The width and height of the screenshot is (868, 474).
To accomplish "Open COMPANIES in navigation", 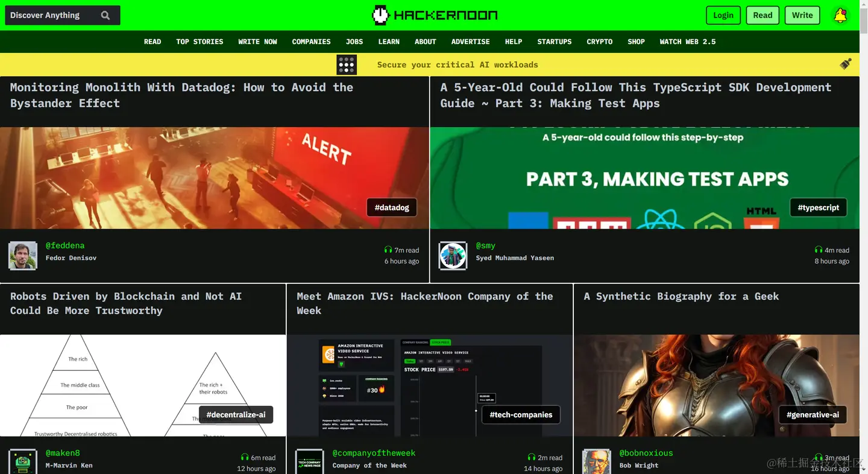I will [x=311, y=42].
